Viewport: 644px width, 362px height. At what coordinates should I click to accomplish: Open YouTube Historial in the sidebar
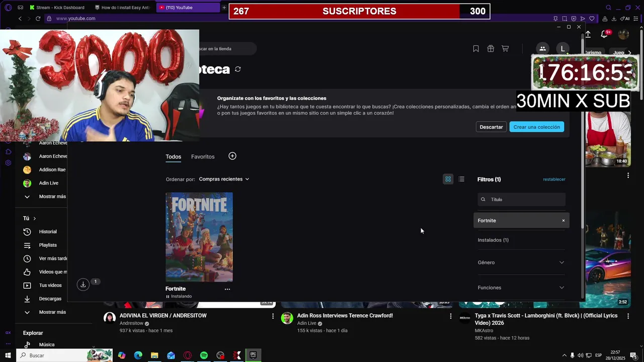click(x=48, y=232)
